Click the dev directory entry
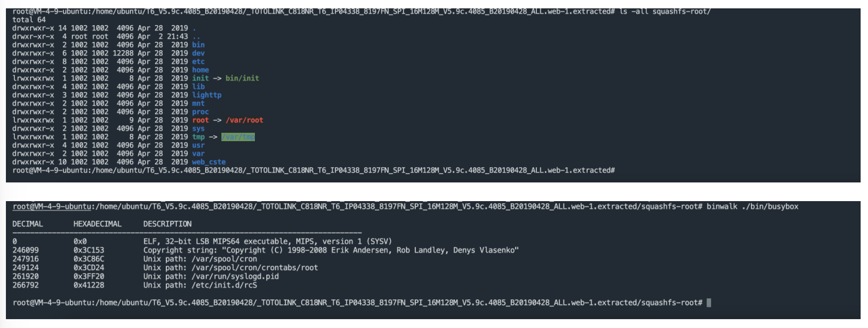This screenshot has height=328, width=868. [x=198, y=53]
